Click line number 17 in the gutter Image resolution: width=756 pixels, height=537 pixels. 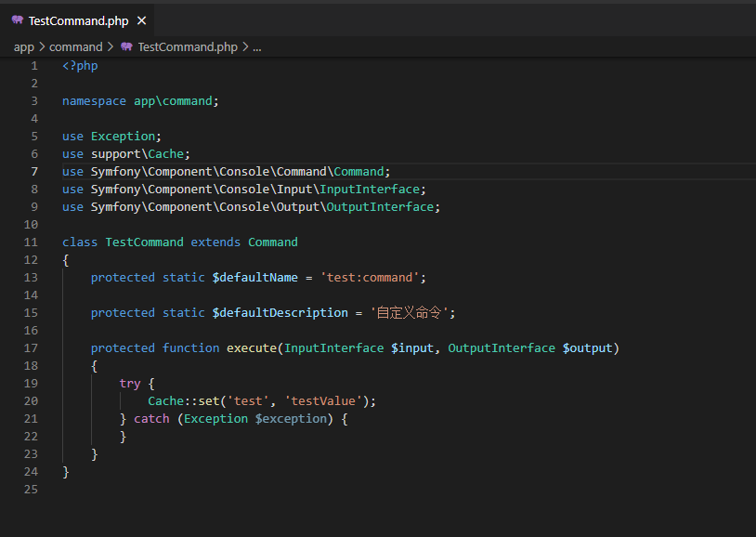coord(31,348)
